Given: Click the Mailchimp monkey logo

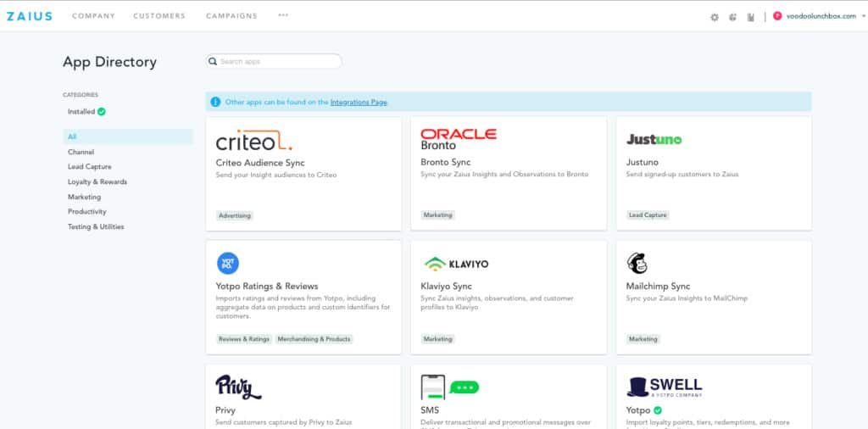Looking at the screenshot, I should [x=637, y=263].
